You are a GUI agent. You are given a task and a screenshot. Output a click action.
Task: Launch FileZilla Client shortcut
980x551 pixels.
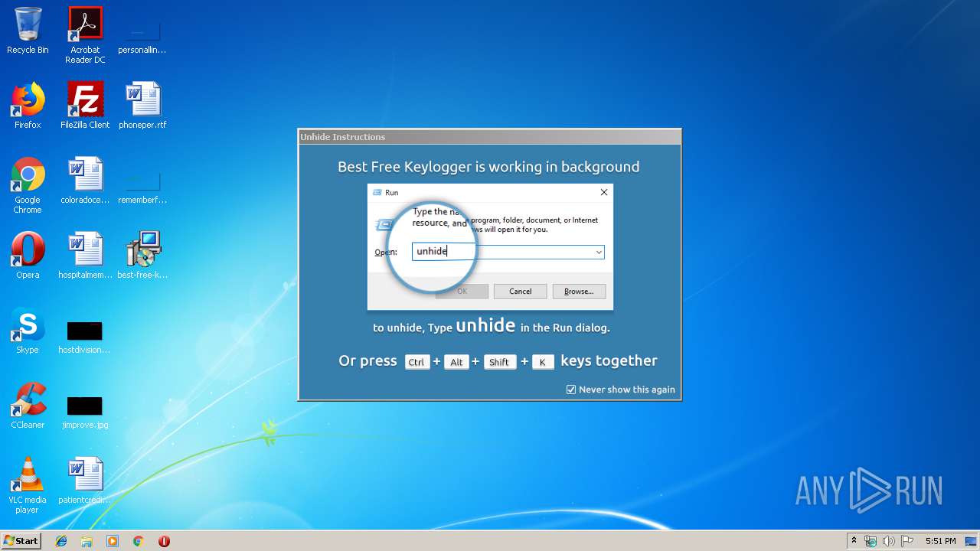pos(85,106)
